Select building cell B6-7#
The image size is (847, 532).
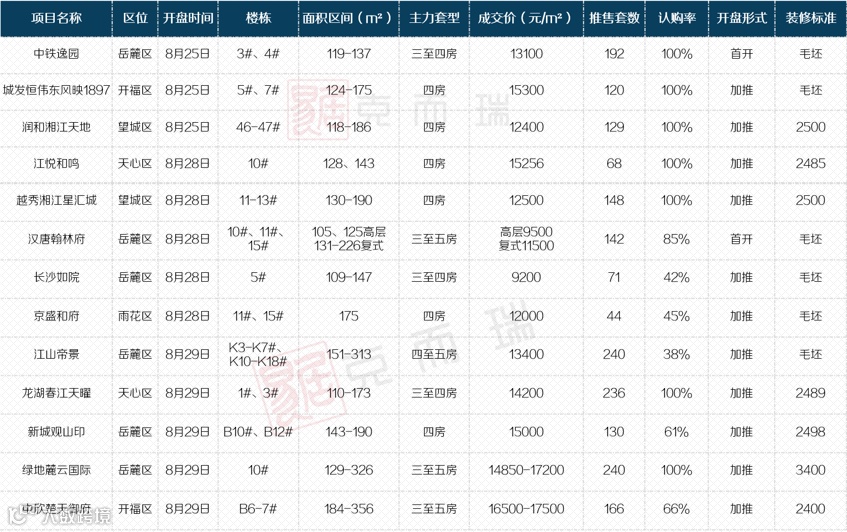coord(258,509)
